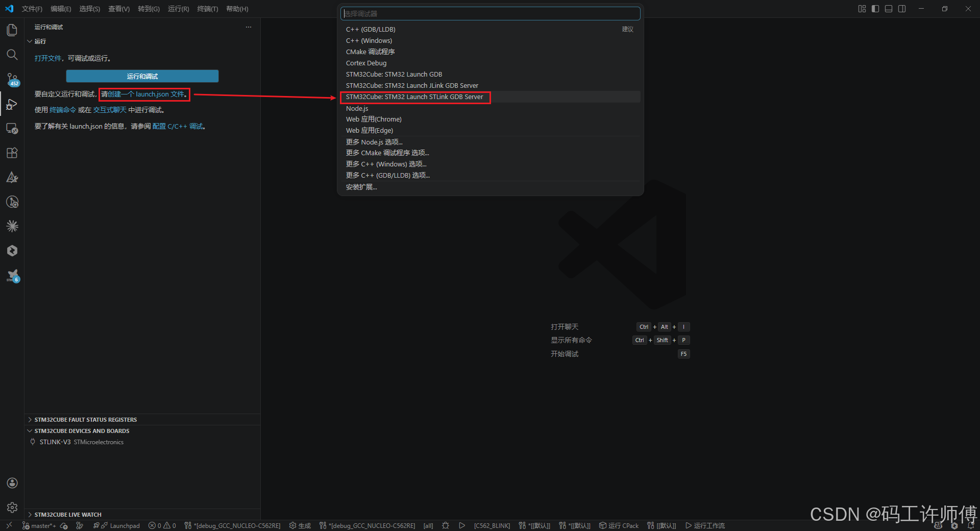This screenshot has height=531, width=980.
Task: Click the master branch indicator in status bar
Action: 39,525
